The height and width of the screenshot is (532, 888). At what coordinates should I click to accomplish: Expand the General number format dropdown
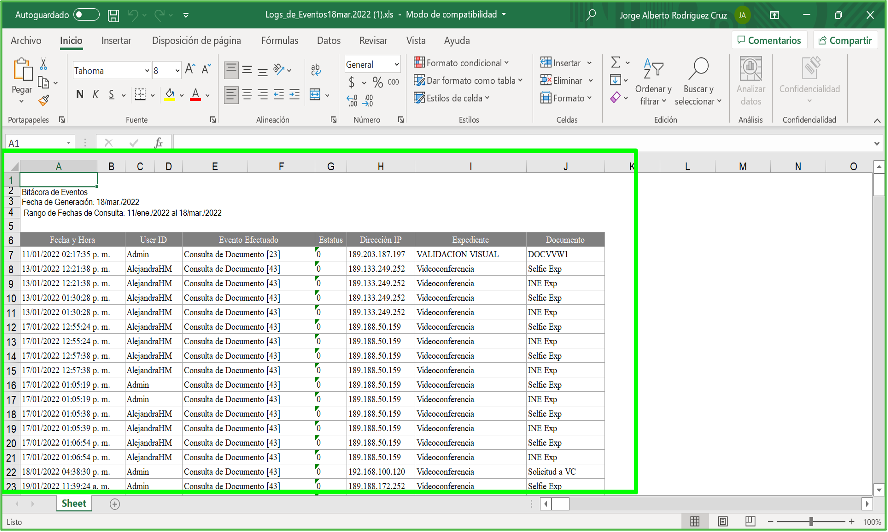click(396, 64)
